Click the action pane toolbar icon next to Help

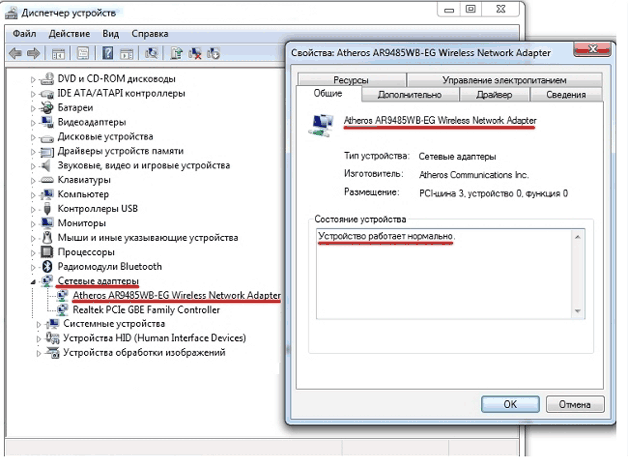pyautogui.click(x=126, y=53)
